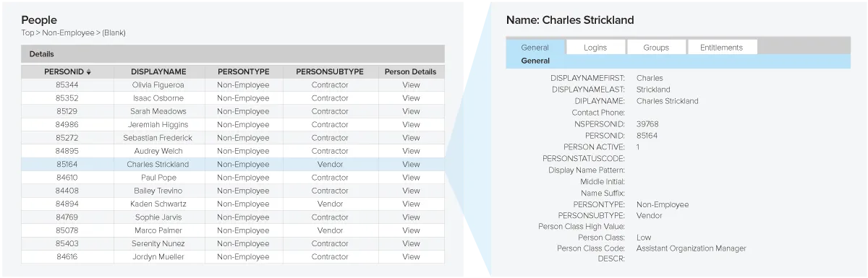Screen dimensions: 868x278
Task: Switch to the Groups tab
Action: [x=656, y=47]
